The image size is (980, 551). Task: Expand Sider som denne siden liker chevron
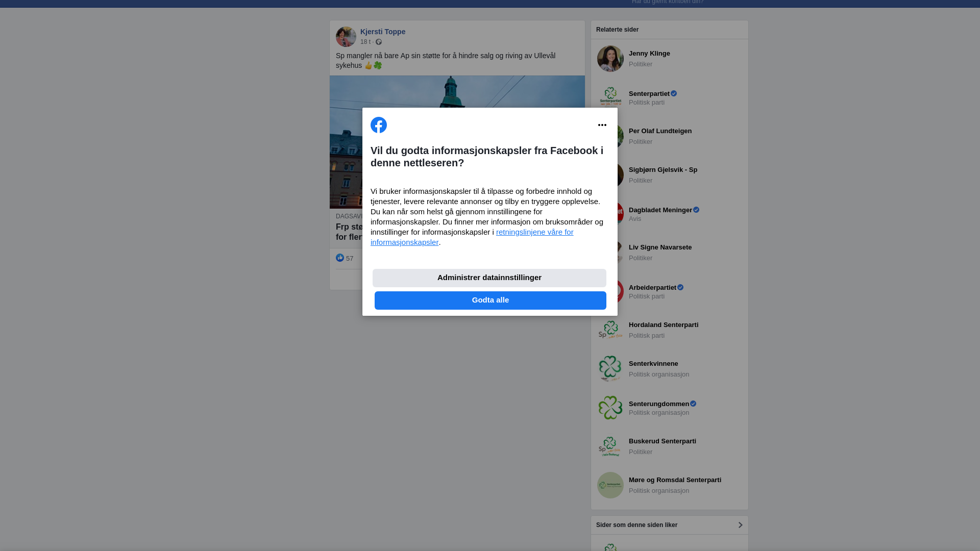740,525
